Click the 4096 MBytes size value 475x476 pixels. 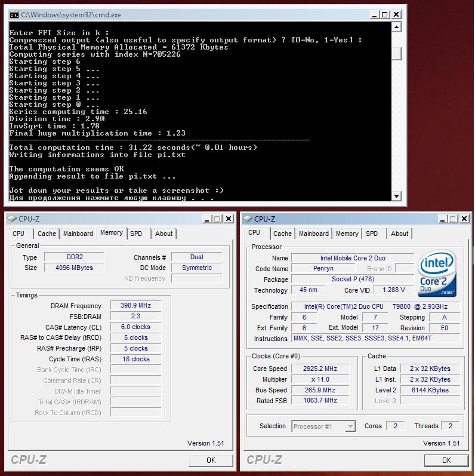pos(75,268)
